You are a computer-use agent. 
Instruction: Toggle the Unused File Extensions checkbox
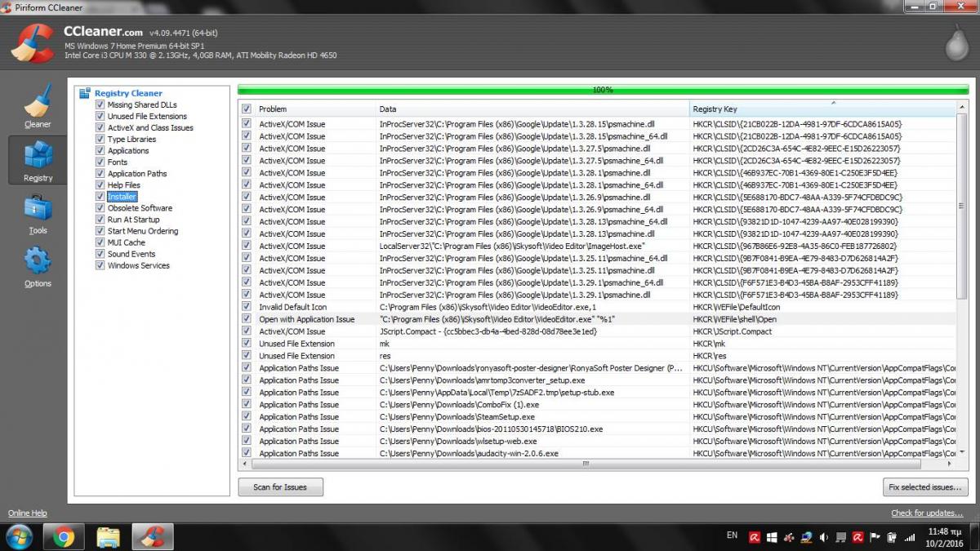100,116
